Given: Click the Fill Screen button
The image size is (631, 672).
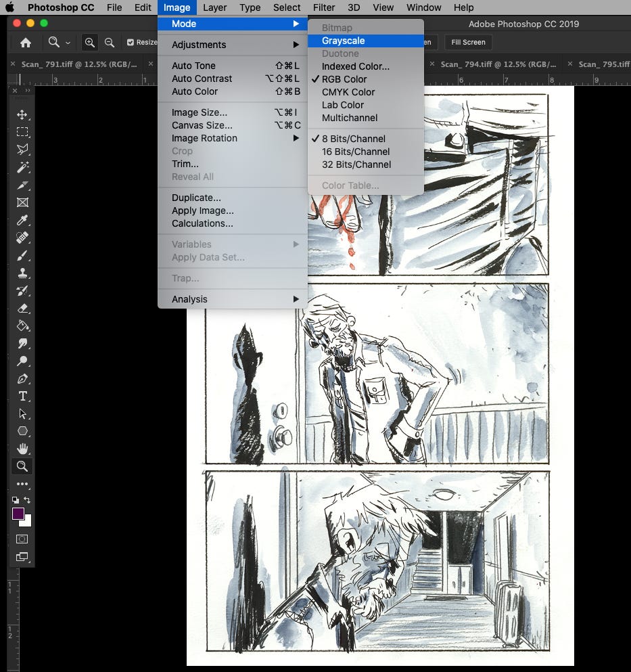Looking at the screenshot, I should click(468, 43).
